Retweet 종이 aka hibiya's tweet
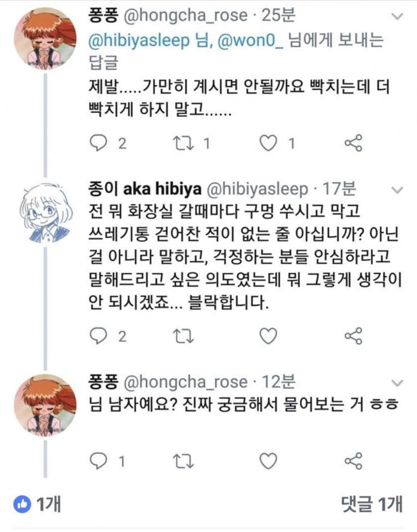The width and height of the screenshot is (417, 532). tap(183, 336)
